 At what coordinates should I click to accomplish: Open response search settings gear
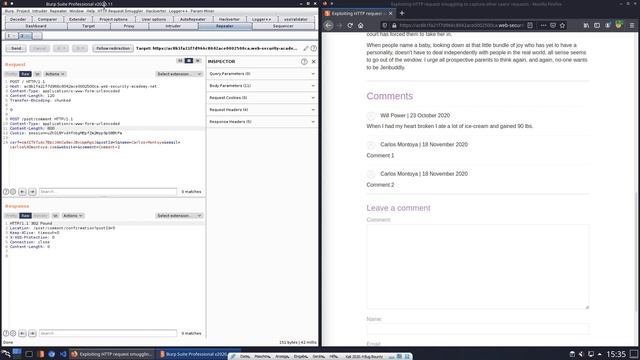[x=13, y=333]
